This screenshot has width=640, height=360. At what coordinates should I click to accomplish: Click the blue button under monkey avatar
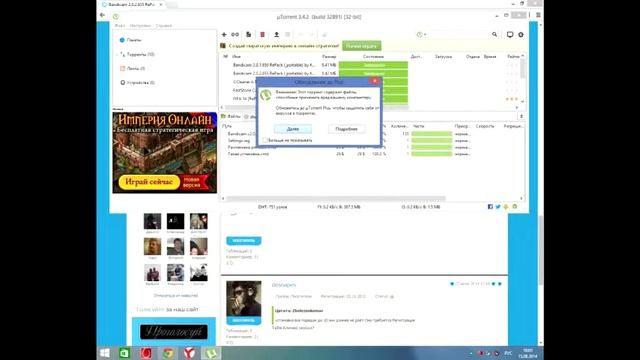[244, 320]
